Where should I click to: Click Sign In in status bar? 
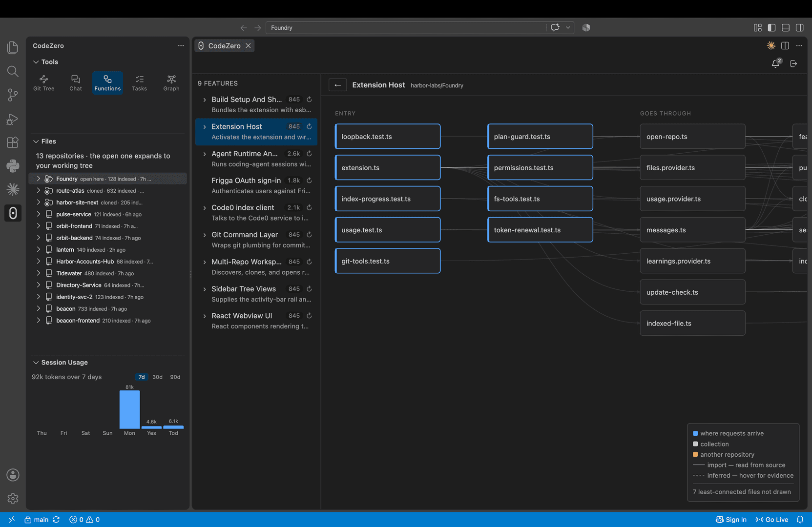731,520
